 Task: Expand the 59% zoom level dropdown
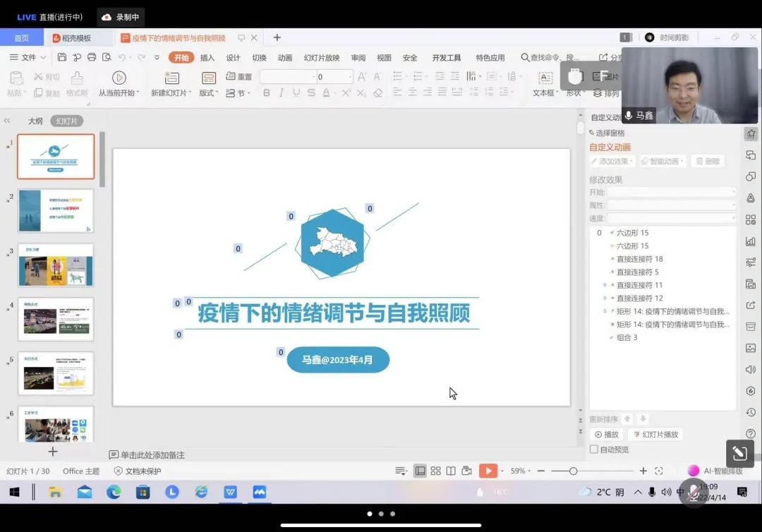coord(521,471)
